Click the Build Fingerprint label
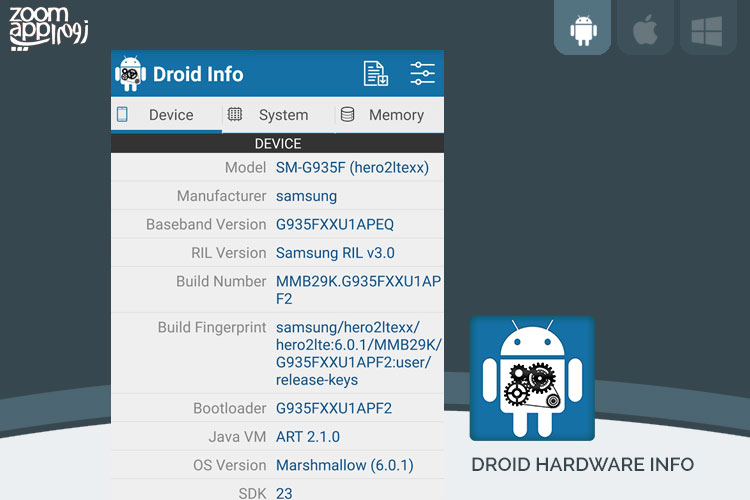This screenshot has height=500, width=750. point(212,328)
